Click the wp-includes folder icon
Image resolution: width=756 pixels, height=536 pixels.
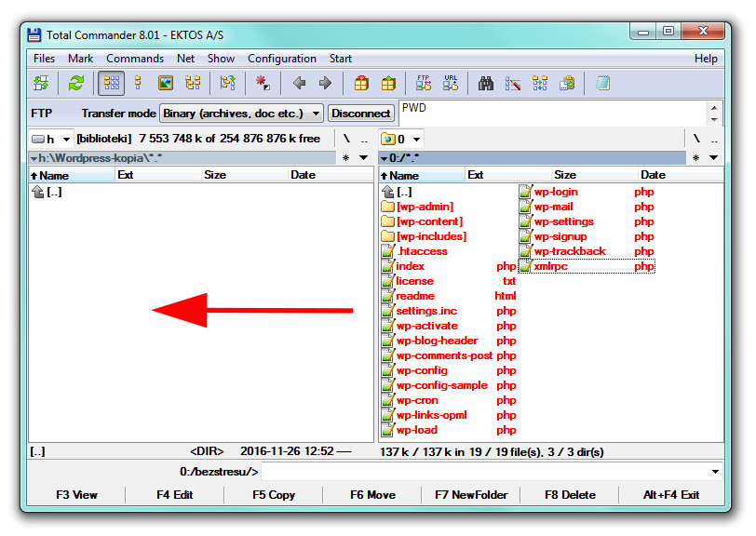(x=387, y=236)
